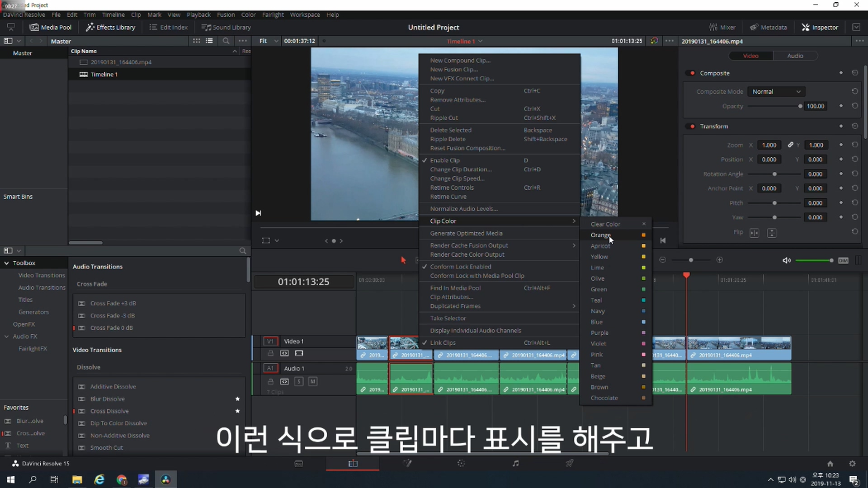
Task: Open the Sound Library panel
Action: [226, 27]
